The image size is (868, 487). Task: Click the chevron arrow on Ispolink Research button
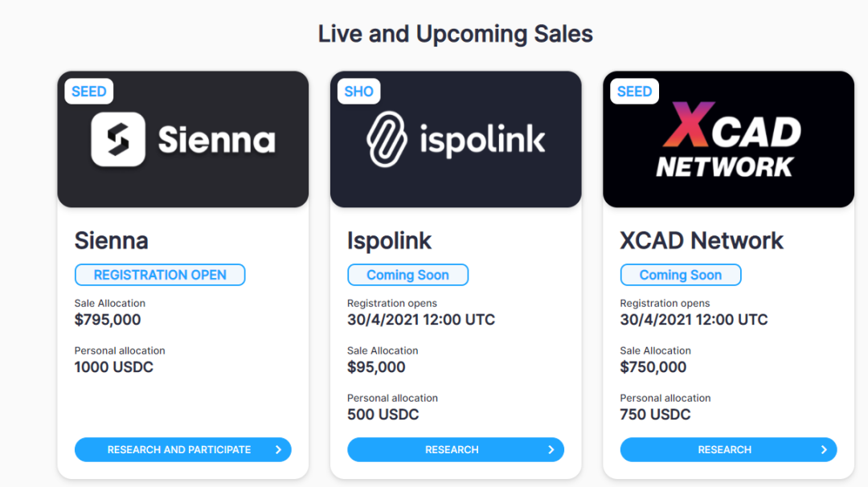[x=551, y=450]
